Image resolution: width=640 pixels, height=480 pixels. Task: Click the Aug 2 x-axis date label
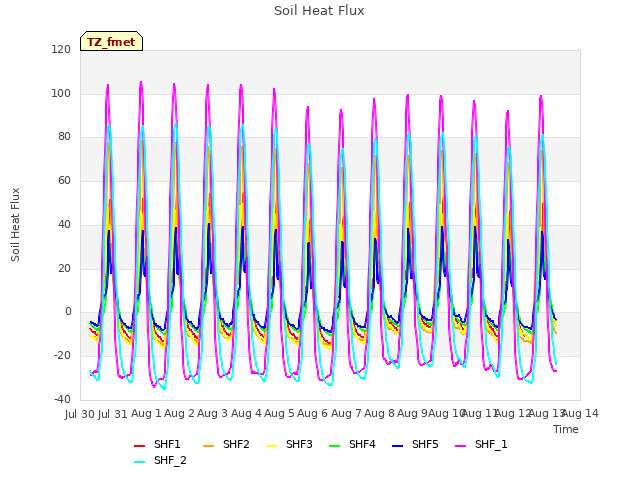(x=180, y=413)
